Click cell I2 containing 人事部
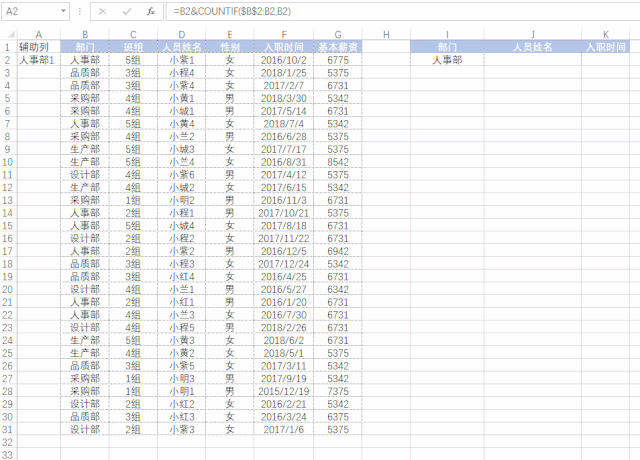The width and height of the screenshot is (640, 460). (447, 60)
